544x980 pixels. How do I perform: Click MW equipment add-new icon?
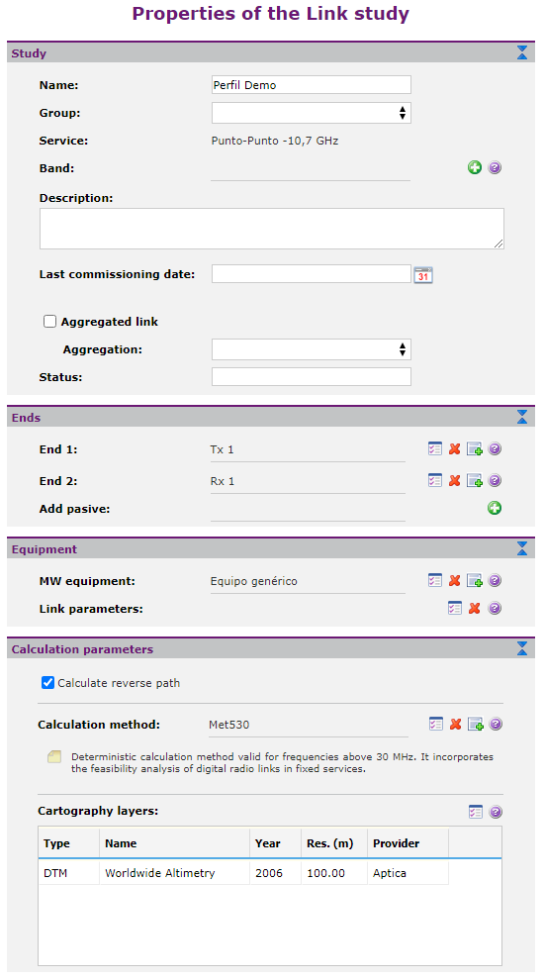(x=475, y=581)
